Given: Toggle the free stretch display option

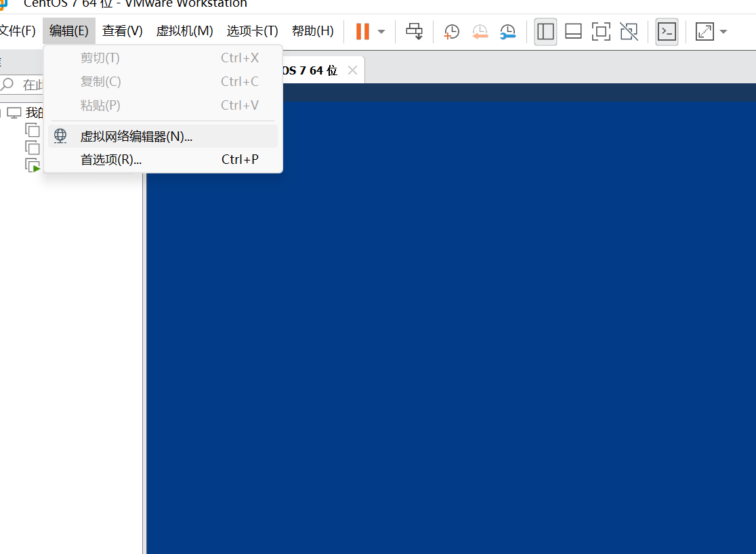Looking at the screenshot, I should [x=705, y=31].
